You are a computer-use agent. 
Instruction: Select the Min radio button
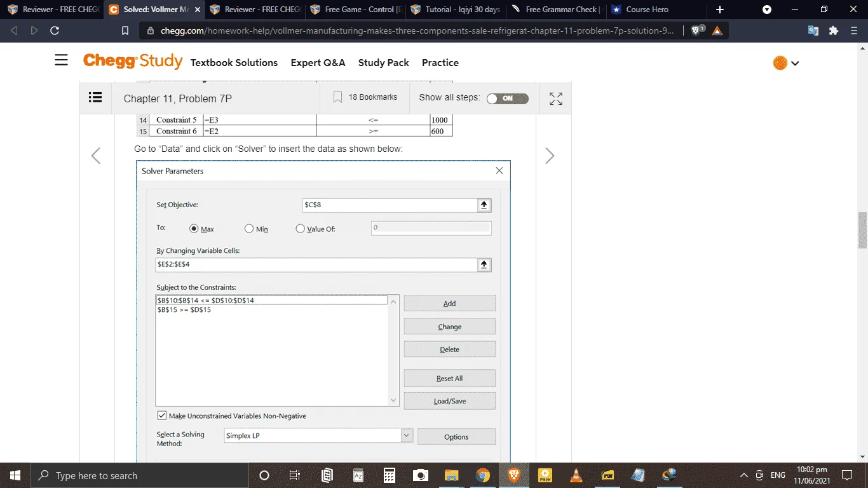[249, 229]
